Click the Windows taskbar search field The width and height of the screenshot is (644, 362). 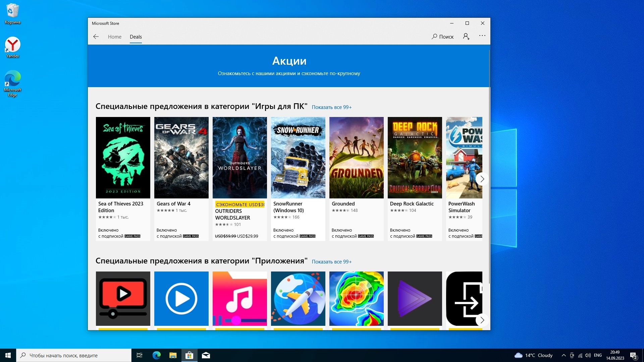[x=74, y=355]
